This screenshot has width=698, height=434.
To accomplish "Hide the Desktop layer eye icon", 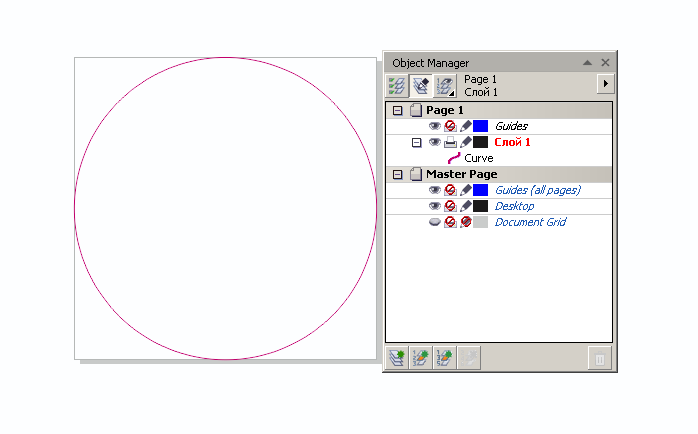I will point(434,206).
